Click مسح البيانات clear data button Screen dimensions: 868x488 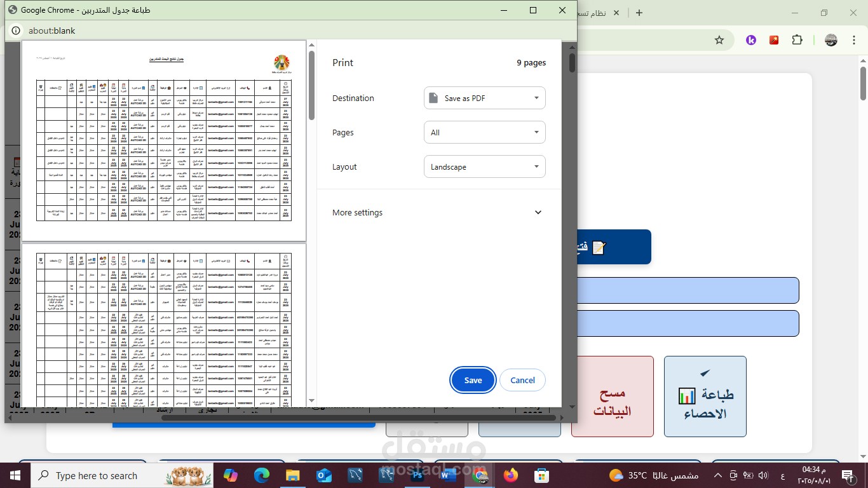[x=613, y=396]
